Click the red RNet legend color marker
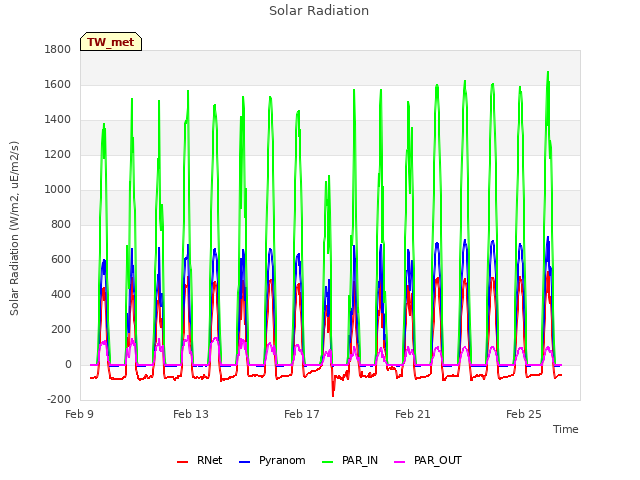 point(182,462)
